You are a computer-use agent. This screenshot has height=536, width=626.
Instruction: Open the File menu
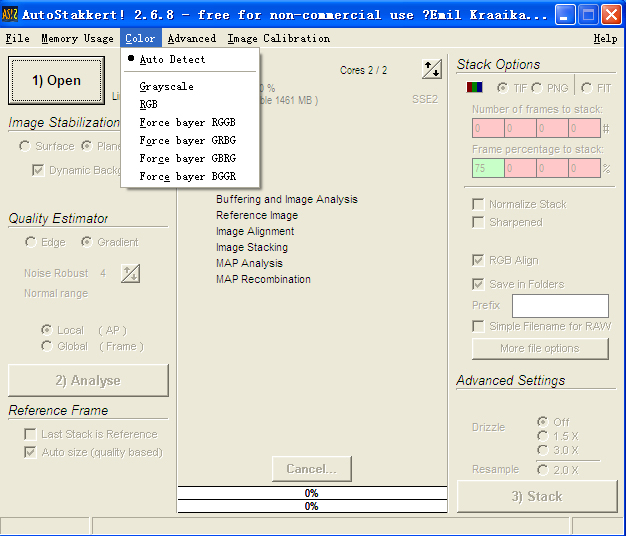[x=18, y=38]
